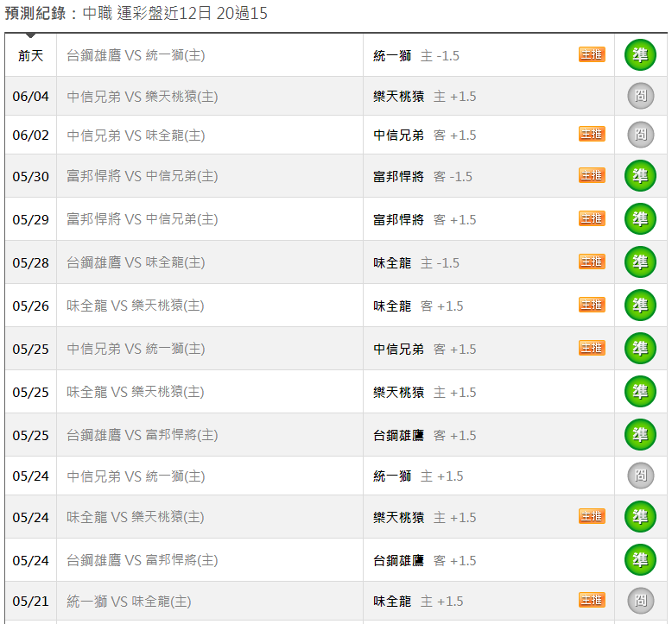Viewport: 672px width, 624px height.
Task: Click the gray 囧 icon in the 06/04 row
Action: (641, 96)
